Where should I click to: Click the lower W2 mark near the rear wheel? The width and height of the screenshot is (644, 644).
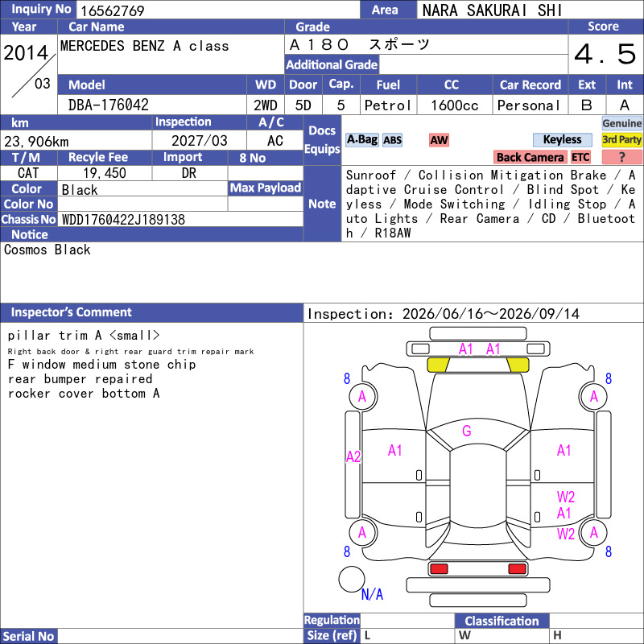pos(566,534)
